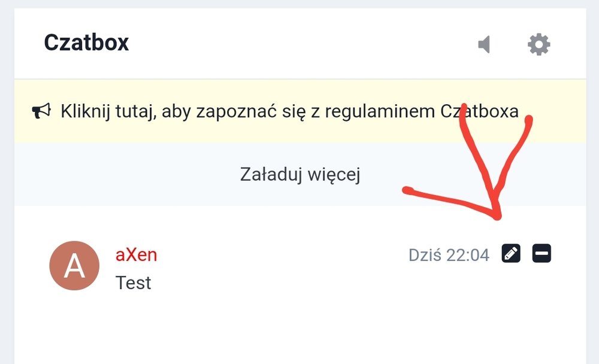Screen dimensions: 599x364
Task: Mute Czatbox sound with the speaker icon
Action: (484, 44)
